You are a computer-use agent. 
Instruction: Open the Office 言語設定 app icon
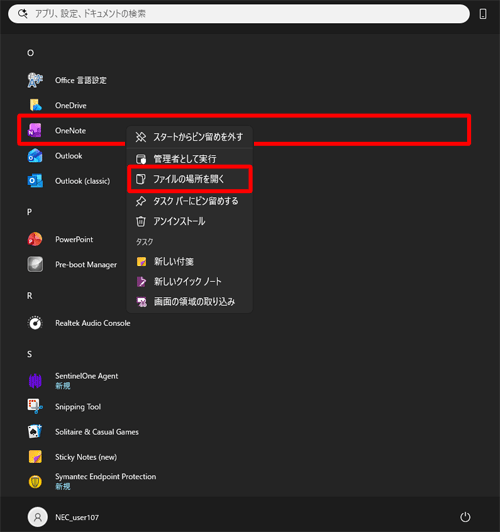click(35, 80)
